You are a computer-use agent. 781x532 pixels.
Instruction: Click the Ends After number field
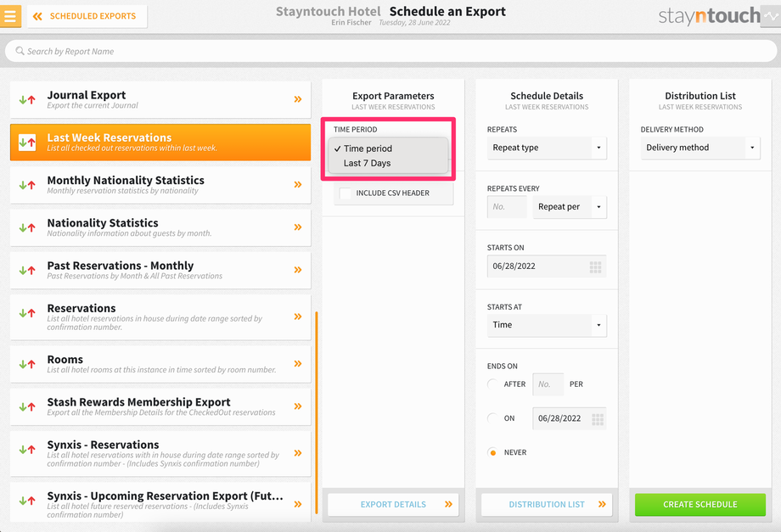(x=548, y=384)
